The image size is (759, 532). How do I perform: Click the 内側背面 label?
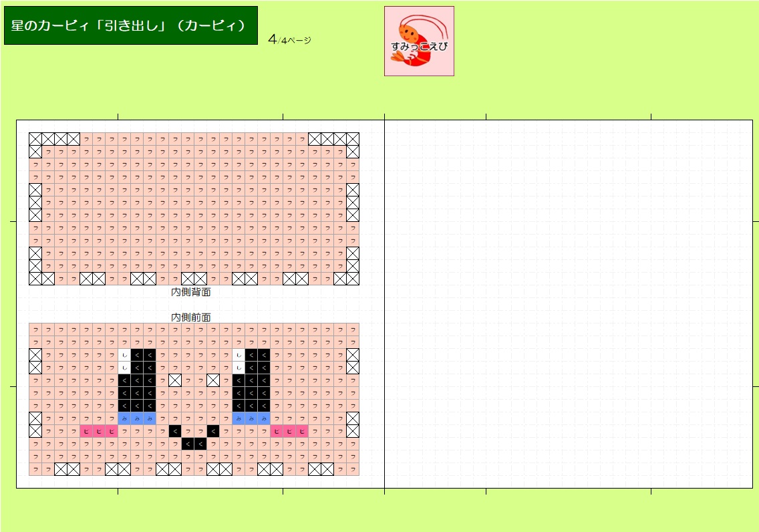point(190,292)
